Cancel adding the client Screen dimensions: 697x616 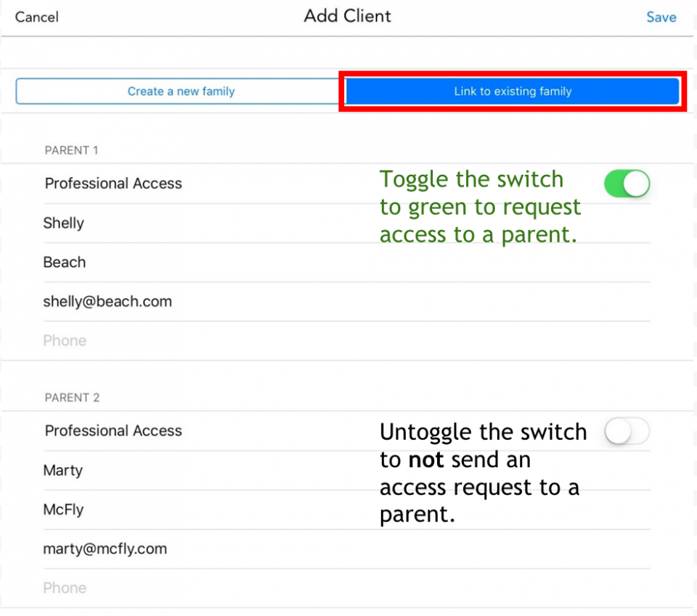pyautogui.click(x=36, y=17)
